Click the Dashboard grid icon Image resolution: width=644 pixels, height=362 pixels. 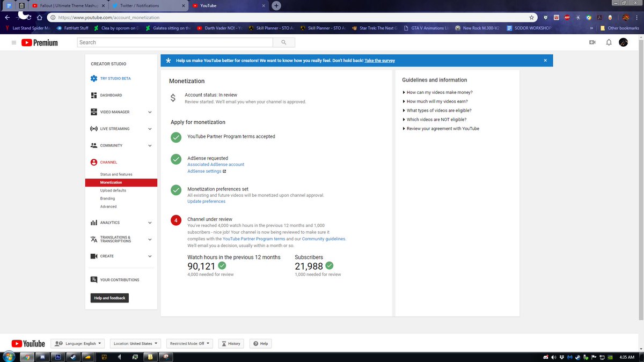click(94, 95)
